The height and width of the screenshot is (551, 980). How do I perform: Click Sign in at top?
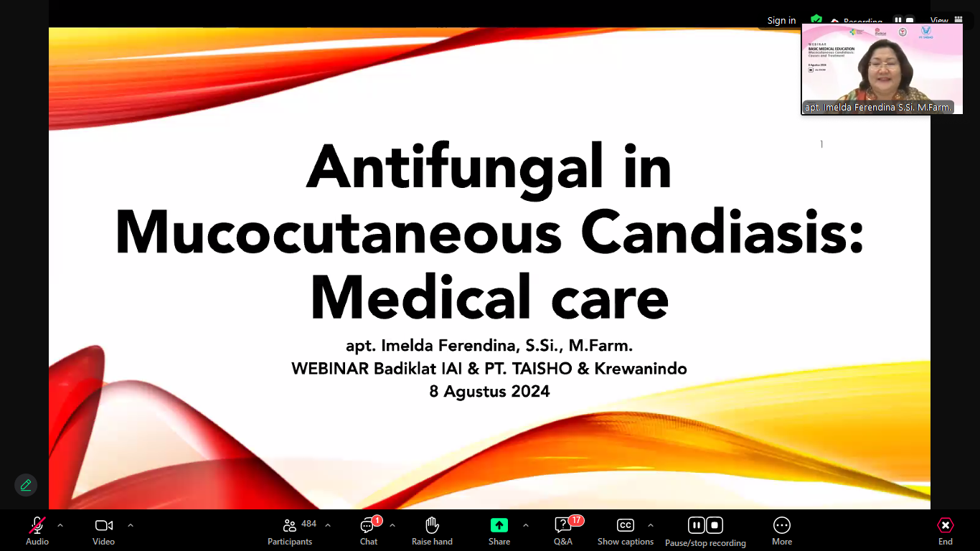coord(781,21)
